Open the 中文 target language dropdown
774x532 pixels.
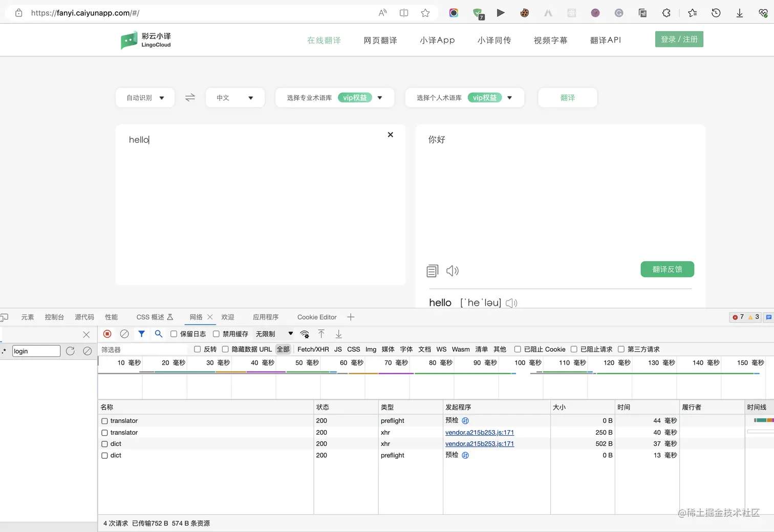click(x=235, y=98)
